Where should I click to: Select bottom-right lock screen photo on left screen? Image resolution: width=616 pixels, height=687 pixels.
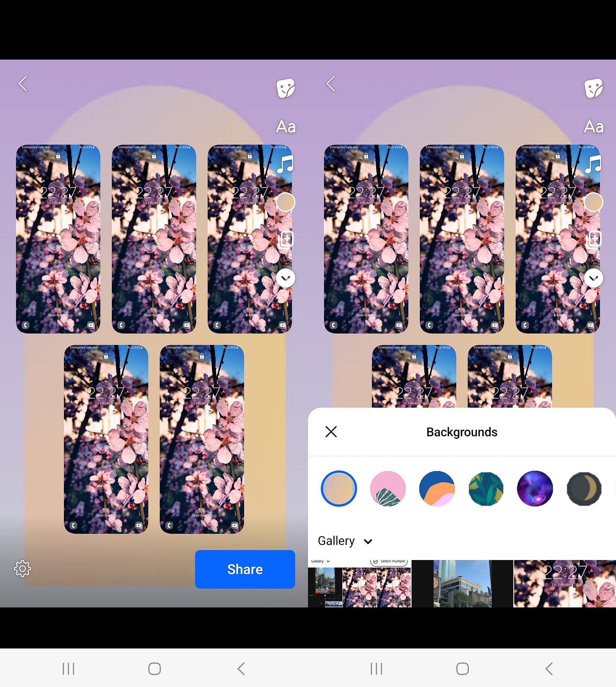pyautogui.click(x=202, y=439)
